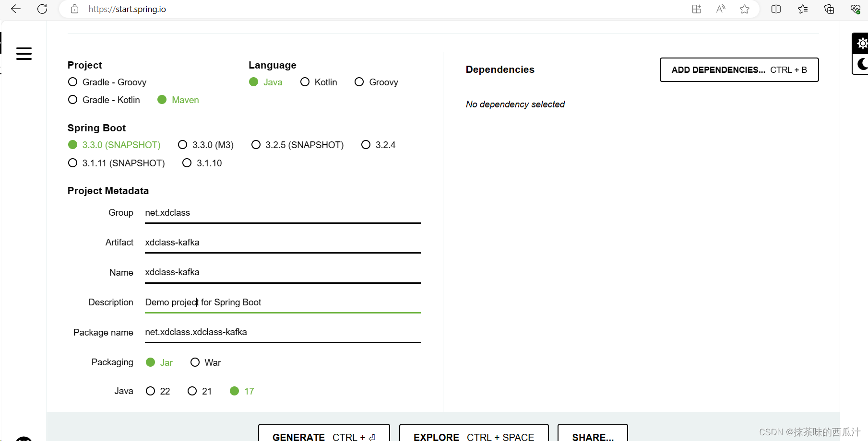Choose Groovy as the language
The image size is (868, 441).
click(x=376, y=82)
